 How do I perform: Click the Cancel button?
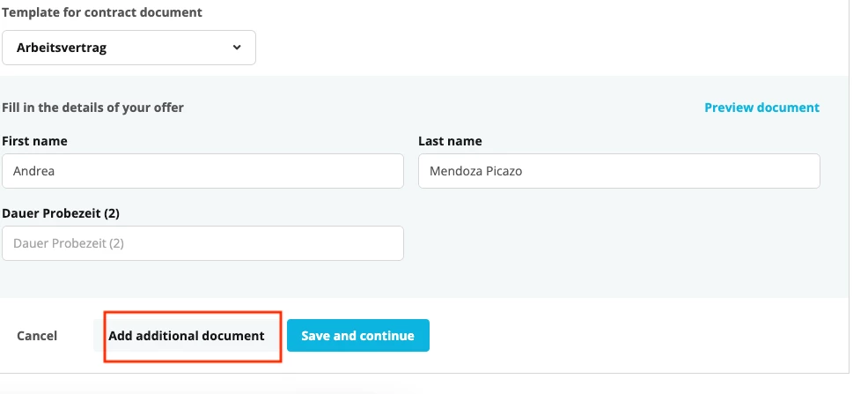[x=37, y=336]
